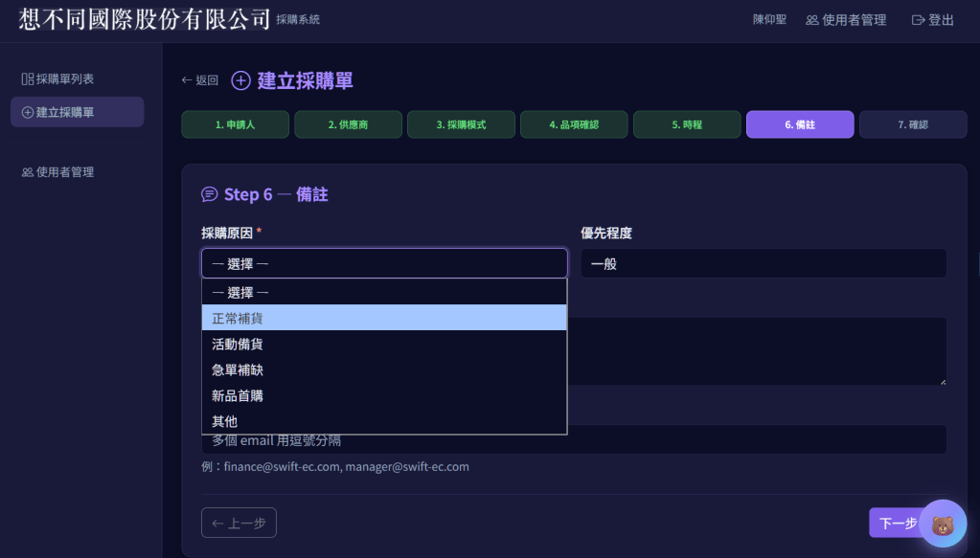
Task: Select 新品首購 from the reason list
Action: (x=384, y=395)
